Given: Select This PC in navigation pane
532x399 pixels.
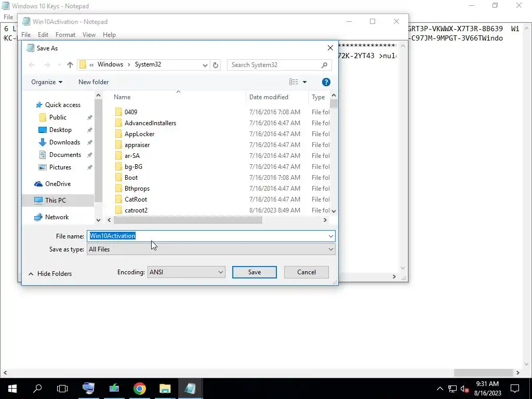Looking at the screenshot, I should pyautogui.click(x=55, y=201).
